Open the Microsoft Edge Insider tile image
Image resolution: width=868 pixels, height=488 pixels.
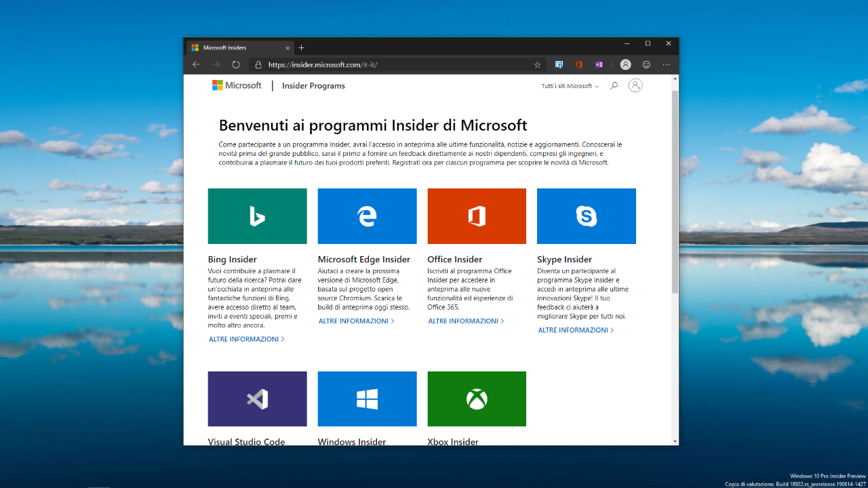click(x=367, y=216)
